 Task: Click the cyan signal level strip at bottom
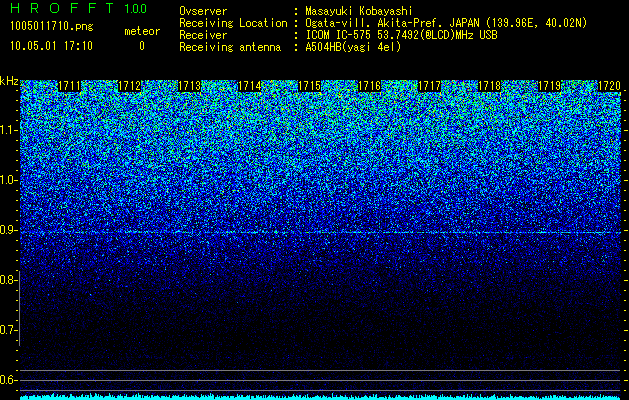point(321,397)
